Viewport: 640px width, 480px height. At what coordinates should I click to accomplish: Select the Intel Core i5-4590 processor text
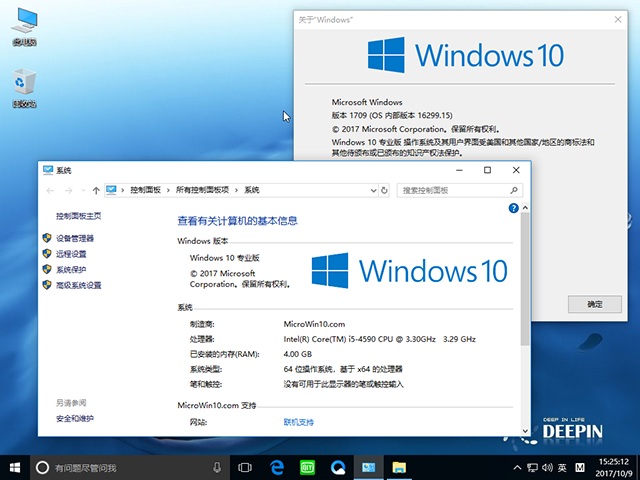pyautogui.click(x=380, y=339)
